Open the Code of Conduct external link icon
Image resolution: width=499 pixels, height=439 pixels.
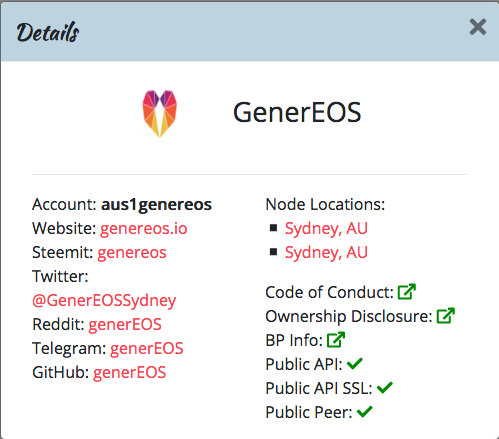(407, 292)
